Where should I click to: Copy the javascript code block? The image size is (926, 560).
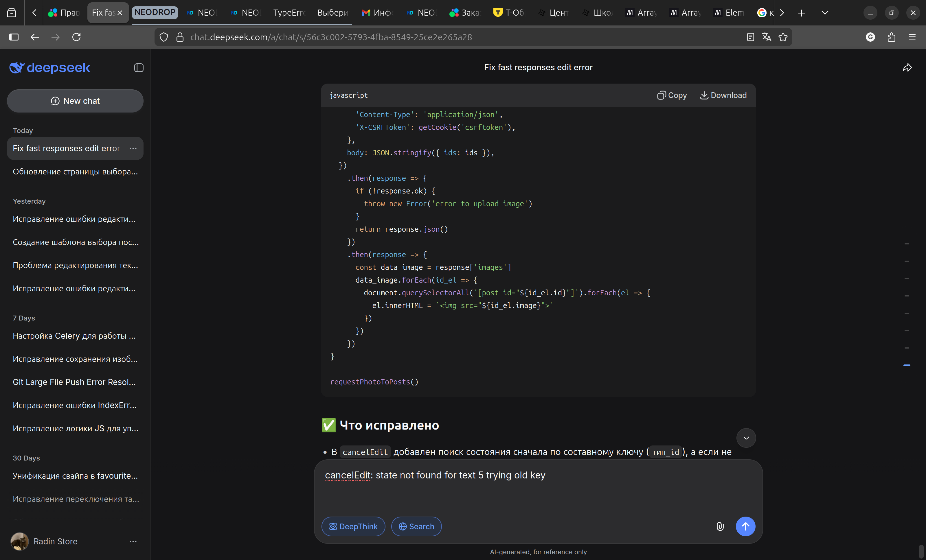(x=672, y=95)
